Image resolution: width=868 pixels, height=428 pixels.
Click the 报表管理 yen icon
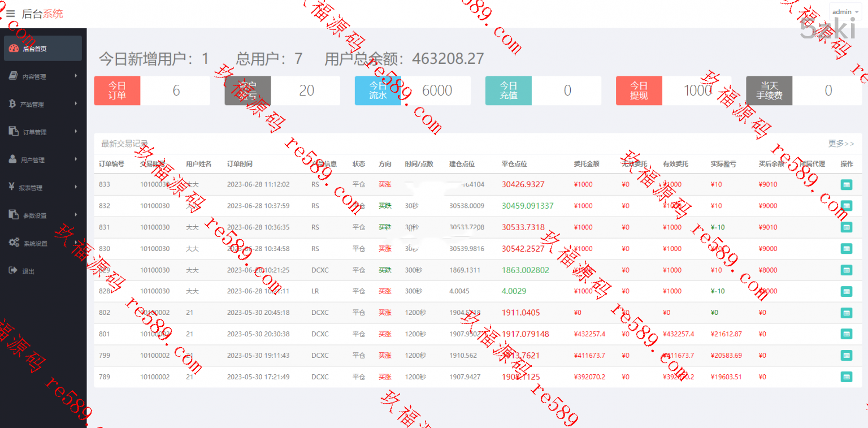click(x=12, y=187)
